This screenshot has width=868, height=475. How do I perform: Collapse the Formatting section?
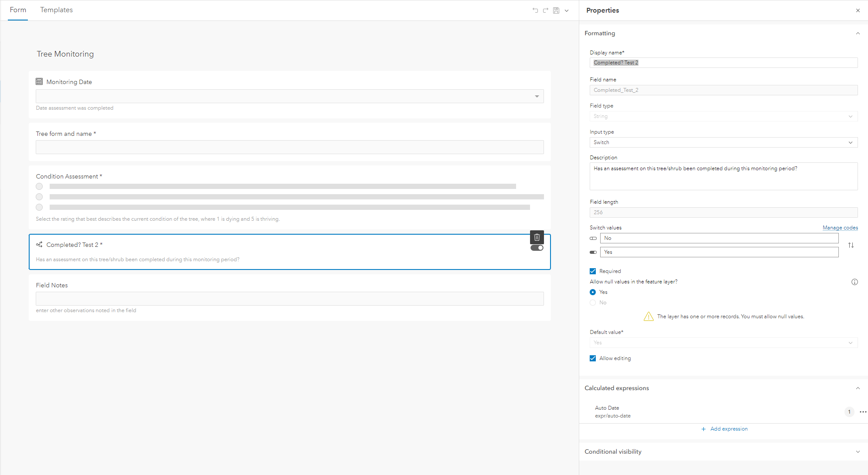(857, 34)
